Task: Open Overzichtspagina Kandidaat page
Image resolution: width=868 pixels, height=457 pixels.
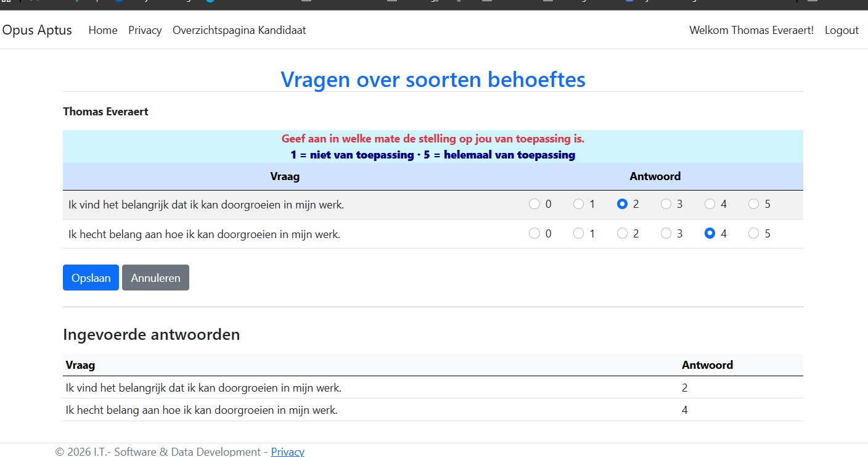Action: [x=239, y=30]
